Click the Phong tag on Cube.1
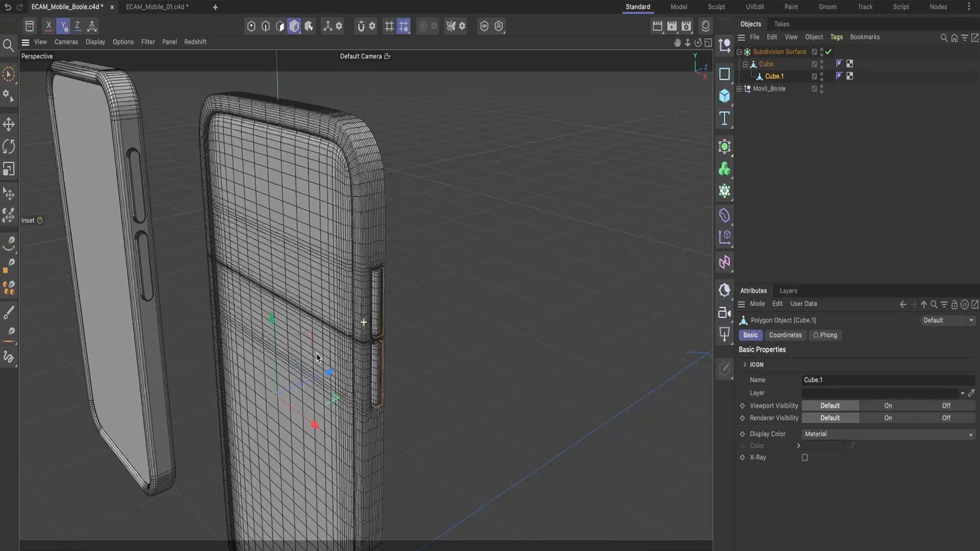The width and height of the screenshot is (980, 551). 839,76
